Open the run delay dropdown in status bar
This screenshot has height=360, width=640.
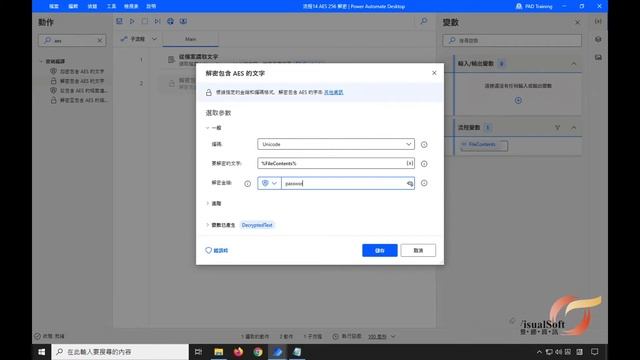382,337
